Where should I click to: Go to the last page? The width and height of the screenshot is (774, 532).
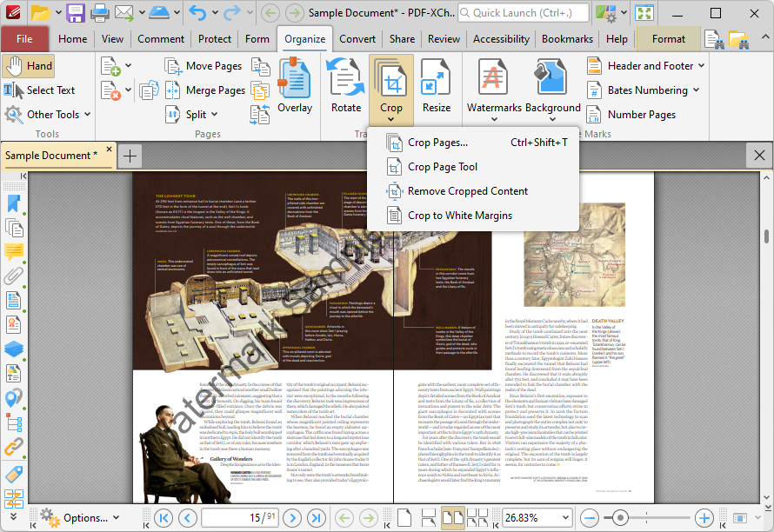(x=316, y=518)
